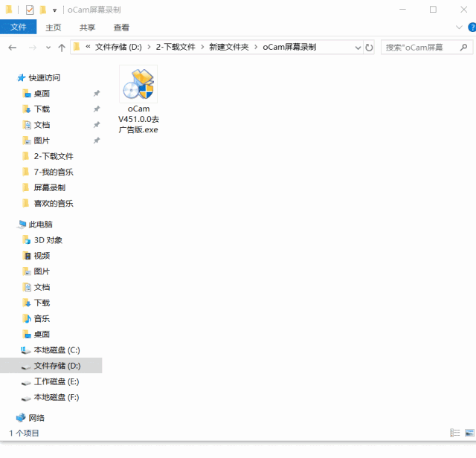This screenshot has width=476, height=458.
Task: Open 音乐 under 此电脑
Action: pyautogui.click(x=42, y=319)
